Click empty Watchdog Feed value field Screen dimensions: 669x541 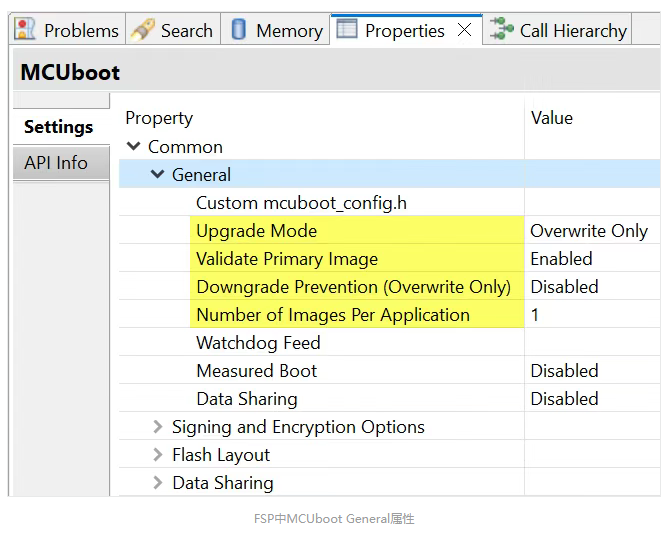[x=592, y=343]
